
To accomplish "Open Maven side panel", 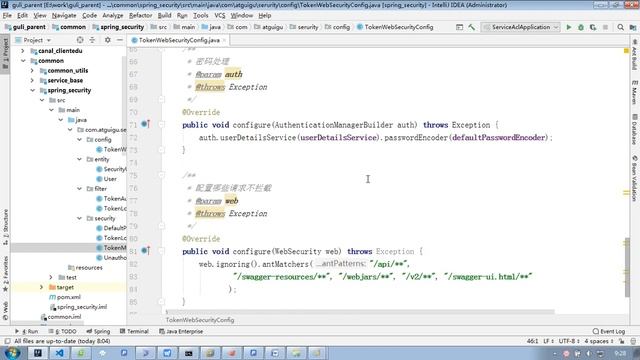I will point(635,92).
